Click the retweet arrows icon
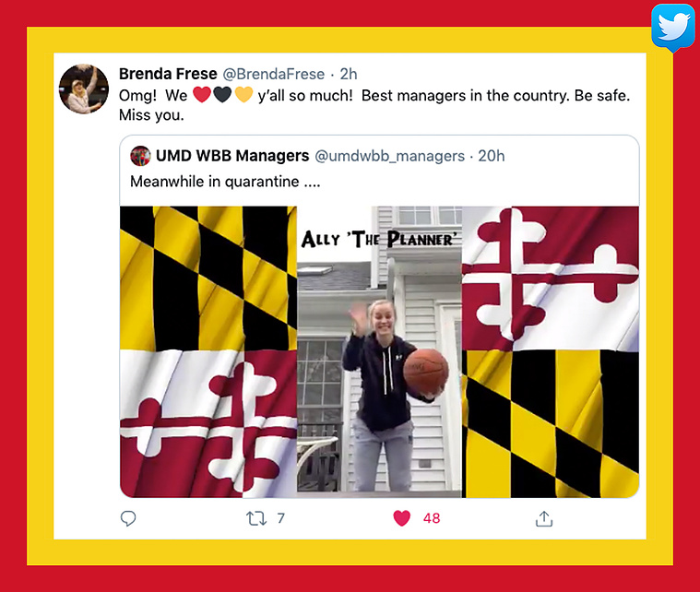700x592 pixels. pyautogui.click(x=256, y=518)
